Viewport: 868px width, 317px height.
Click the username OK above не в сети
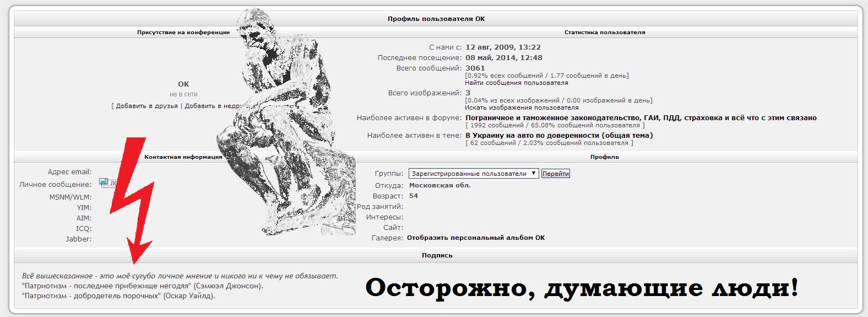[183, 84]
